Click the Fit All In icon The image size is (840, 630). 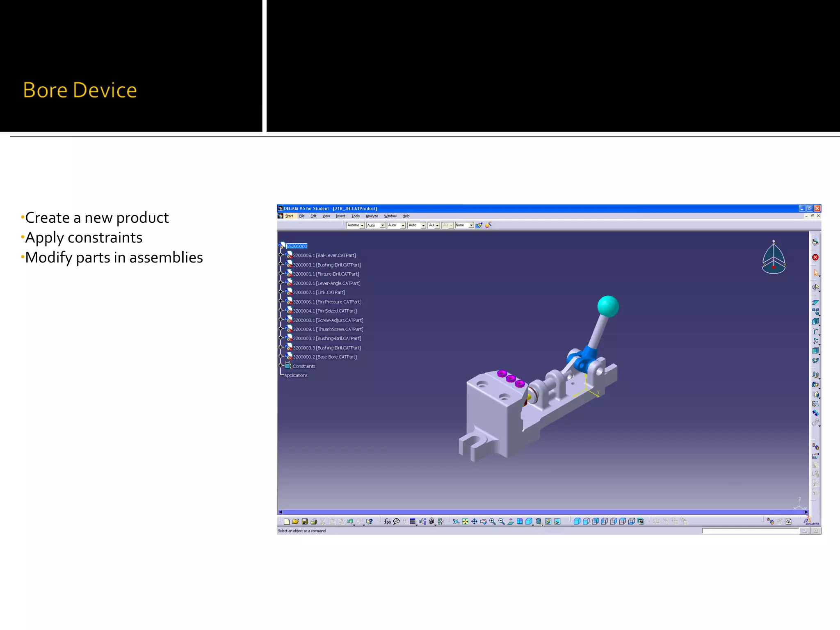(x=465, y=522)
